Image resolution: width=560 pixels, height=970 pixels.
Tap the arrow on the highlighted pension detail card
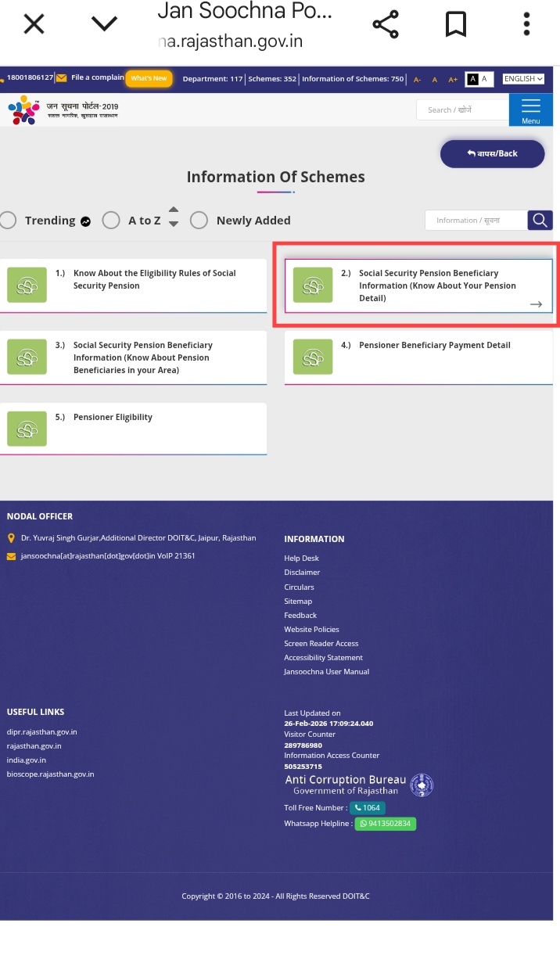pos(536,304)
